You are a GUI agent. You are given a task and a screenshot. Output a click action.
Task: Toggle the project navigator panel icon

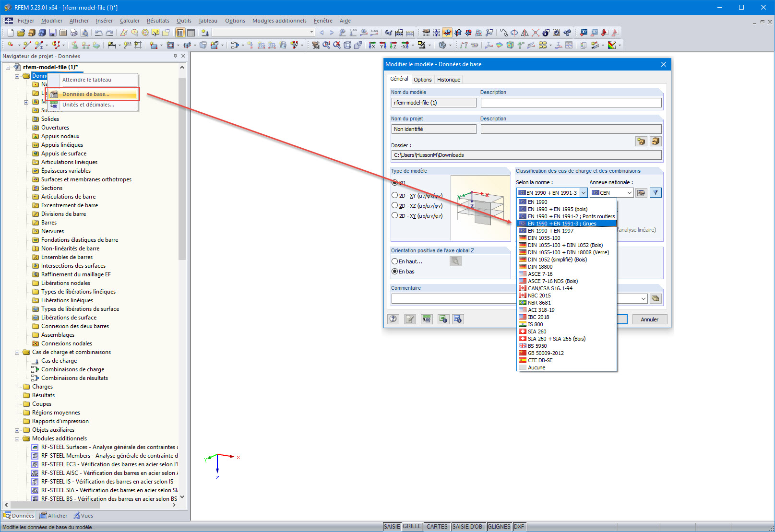pos(180,33)
